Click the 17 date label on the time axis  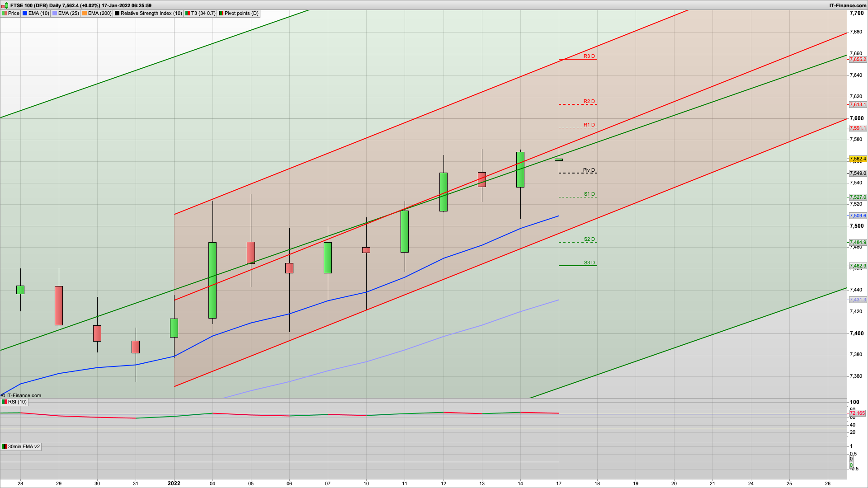click(559, 483)
